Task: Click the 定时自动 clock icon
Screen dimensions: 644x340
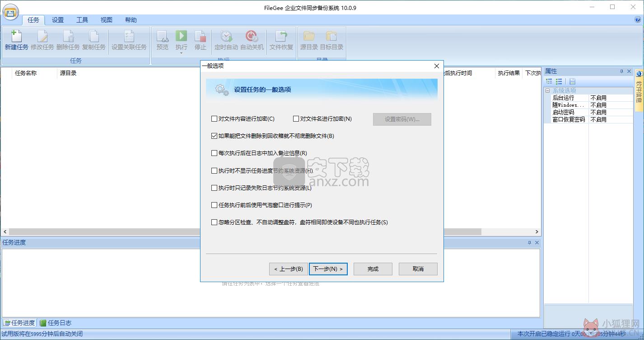Action: [x=226, y=36]
